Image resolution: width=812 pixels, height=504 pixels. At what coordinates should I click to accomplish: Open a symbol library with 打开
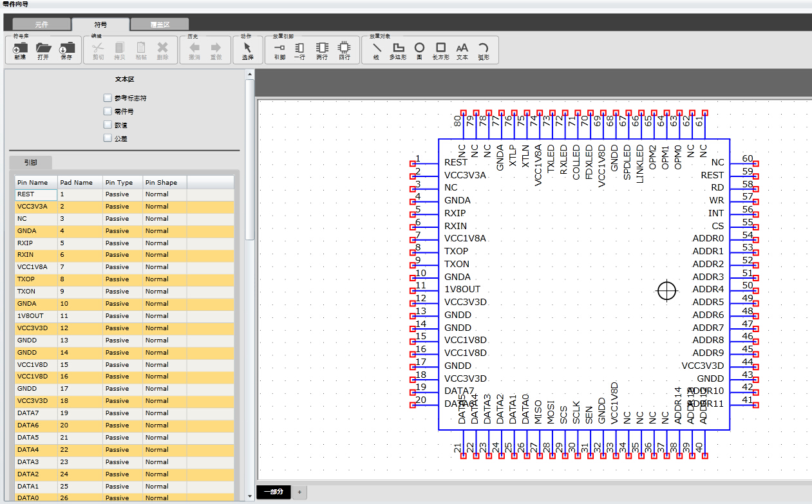(43, 51)
